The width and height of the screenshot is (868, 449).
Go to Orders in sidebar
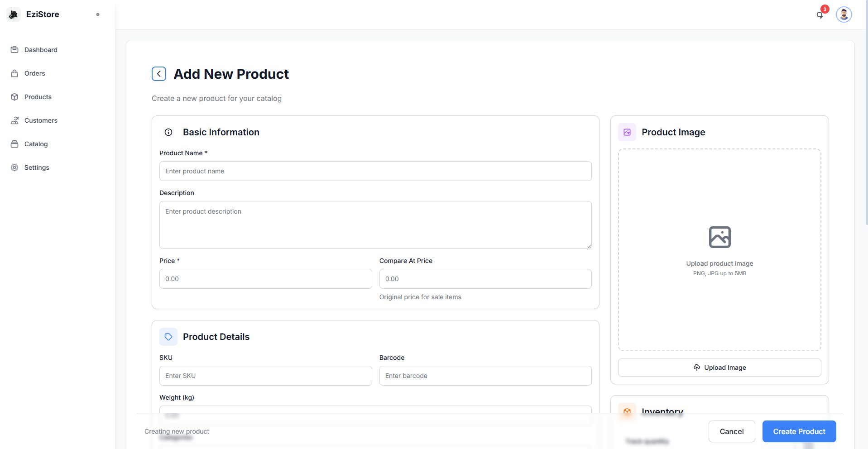click(35, 73)
